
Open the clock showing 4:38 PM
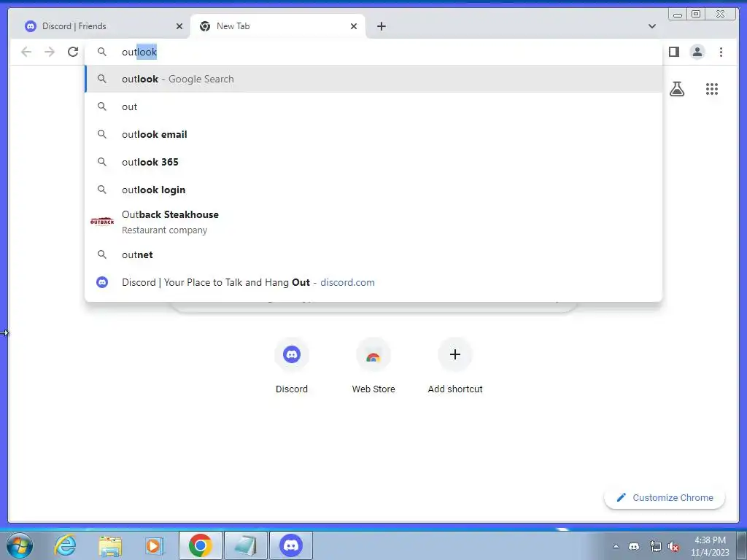click(710, 546)
